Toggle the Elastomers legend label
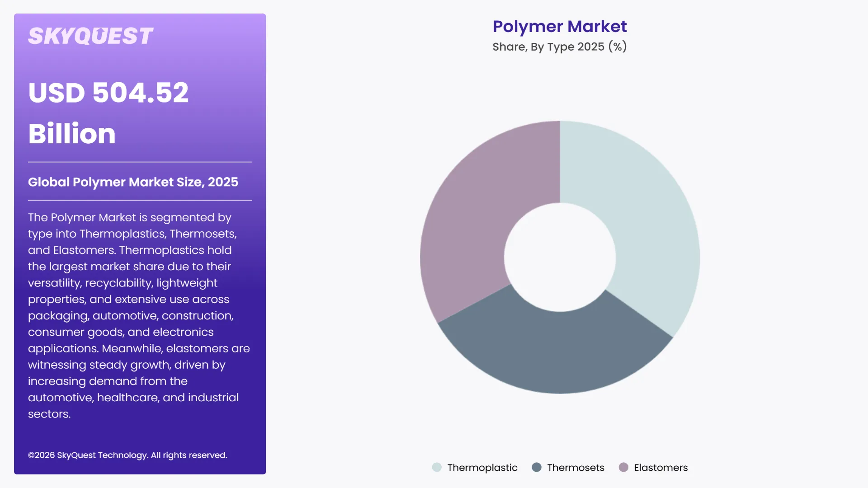868x488 pixels. pyautogui.click(x=660, y=468)
